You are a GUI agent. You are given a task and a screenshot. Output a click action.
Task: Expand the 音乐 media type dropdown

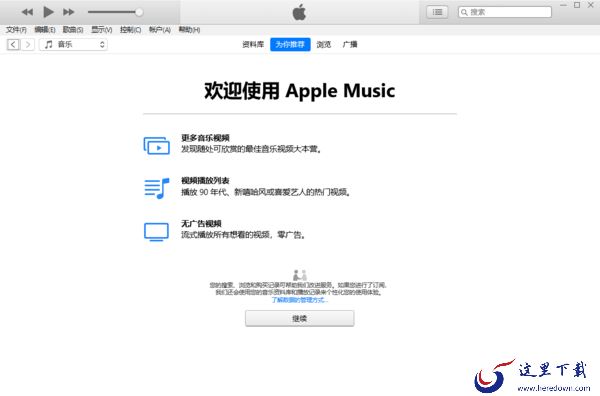click(x=73, y=45)
